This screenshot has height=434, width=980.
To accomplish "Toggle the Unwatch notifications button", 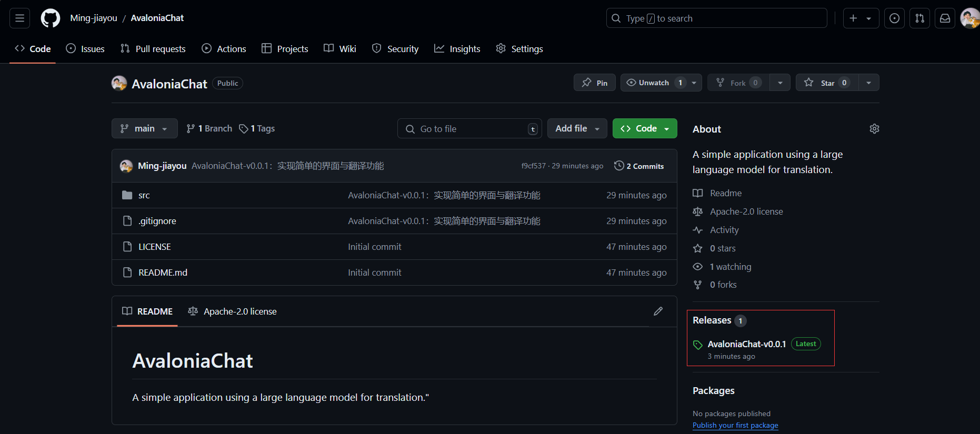I will (x=654, y=83).
